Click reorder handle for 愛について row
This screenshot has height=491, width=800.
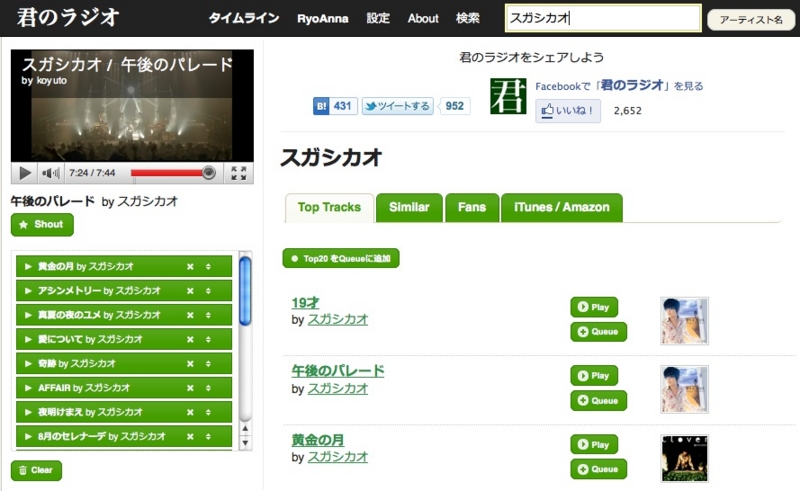(x=208, y=339)
